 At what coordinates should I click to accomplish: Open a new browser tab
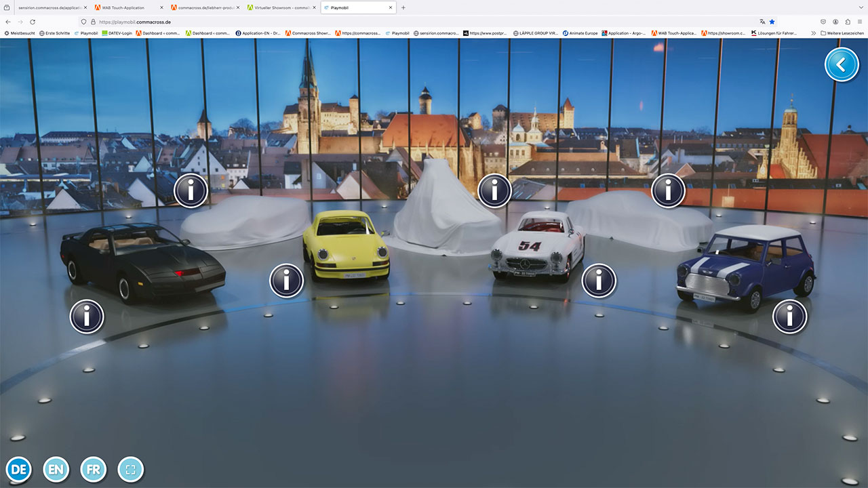coord(403,7)
